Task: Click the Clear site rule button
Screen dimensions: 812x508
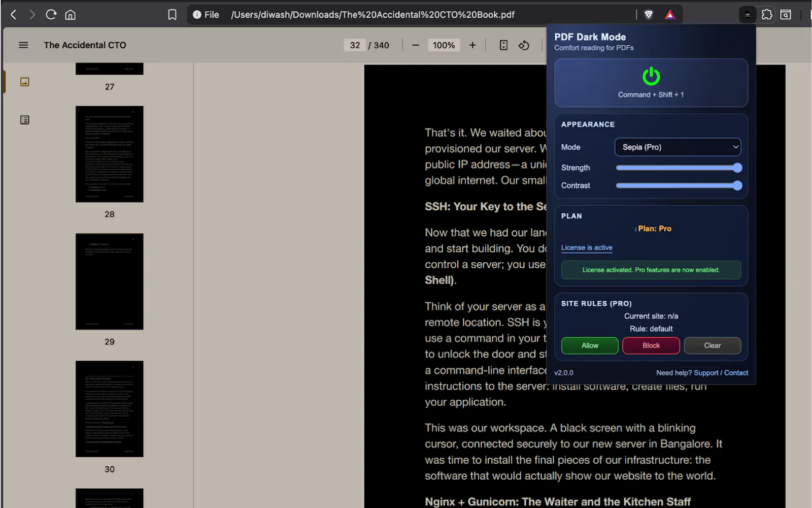Action: coord(713,345)
